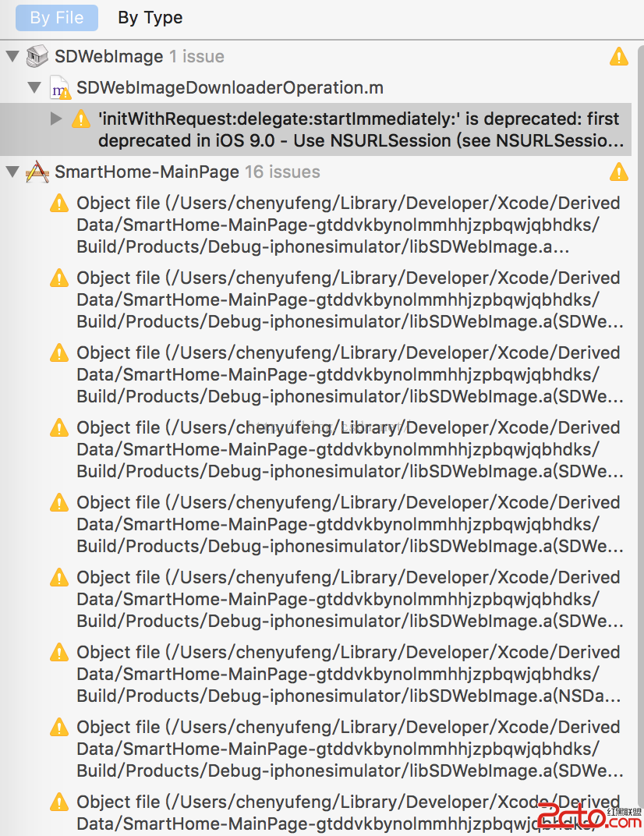Switch to the By Type tab

coord(150,18)
